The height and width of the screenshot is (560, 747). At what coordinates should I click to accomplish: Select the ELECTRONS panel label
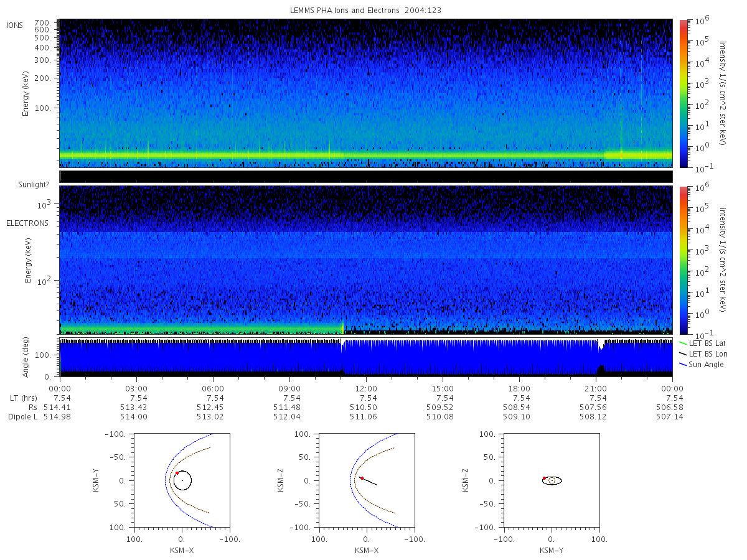[27, 223]
